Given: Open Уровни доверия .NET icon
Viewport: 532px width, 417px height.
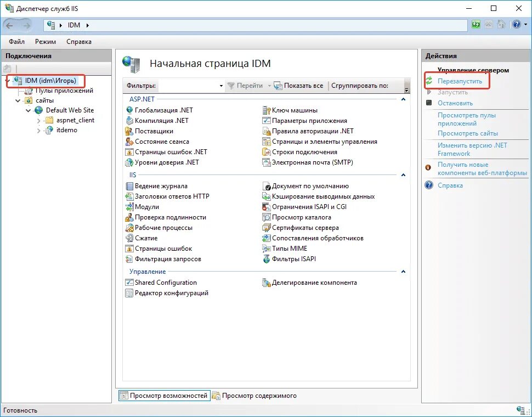Looking at the screenshot, I should (129, 162).
